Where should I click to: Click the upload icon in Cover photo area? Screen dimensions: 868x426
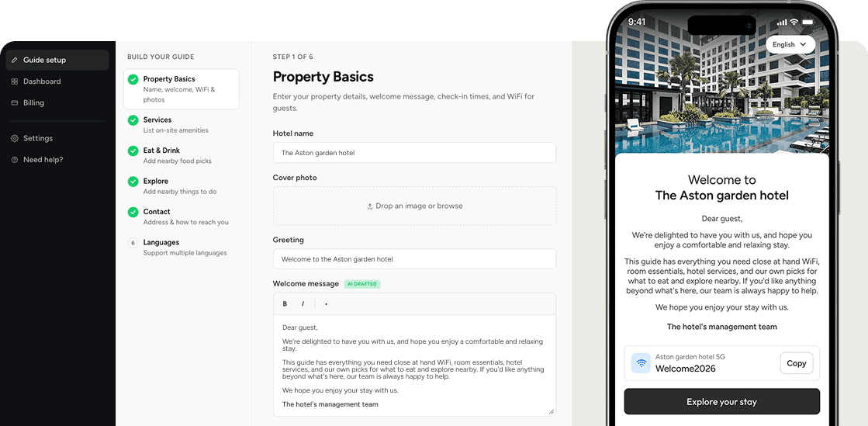[370, 206]
